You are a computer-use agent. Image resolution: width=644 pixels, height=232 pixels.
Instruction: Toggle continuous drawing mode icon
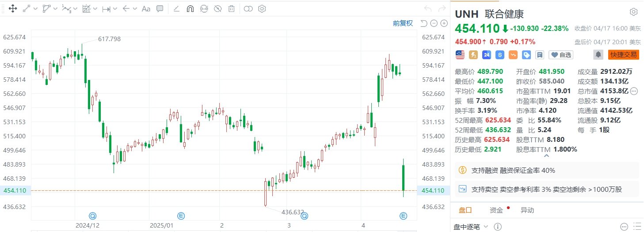(204, 8)
